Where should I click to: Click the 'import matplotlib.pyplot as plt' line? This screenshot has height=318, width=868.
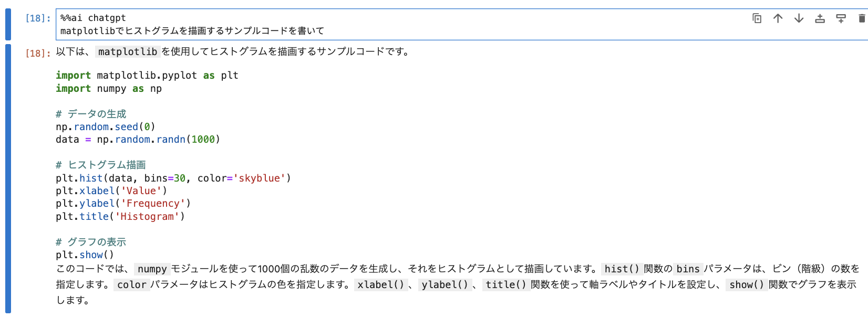click(x=147, y=76)
